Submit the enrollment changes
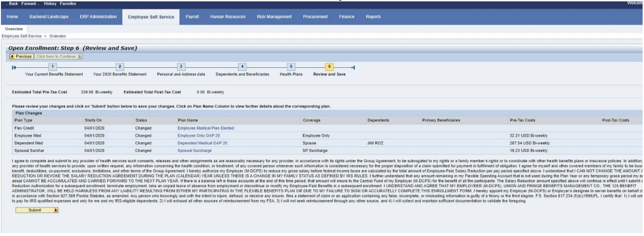 (x=37, y=210)
